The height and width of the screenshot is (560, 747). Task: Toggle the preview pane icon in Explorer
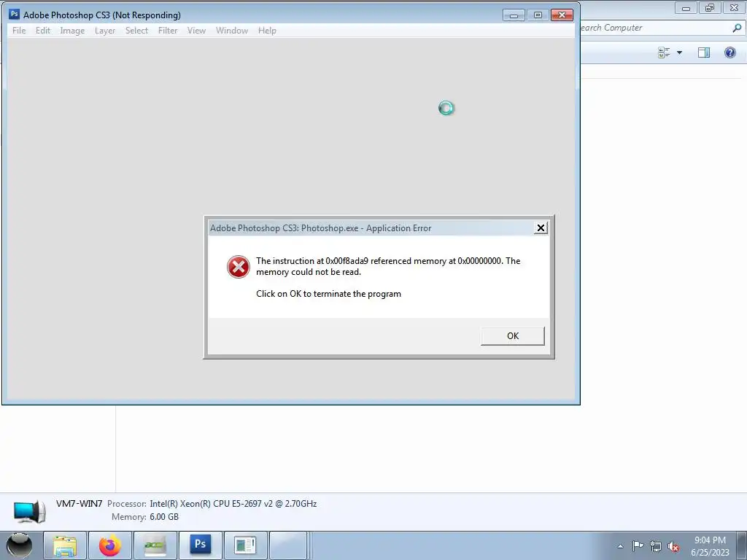[x=704, y=52]
